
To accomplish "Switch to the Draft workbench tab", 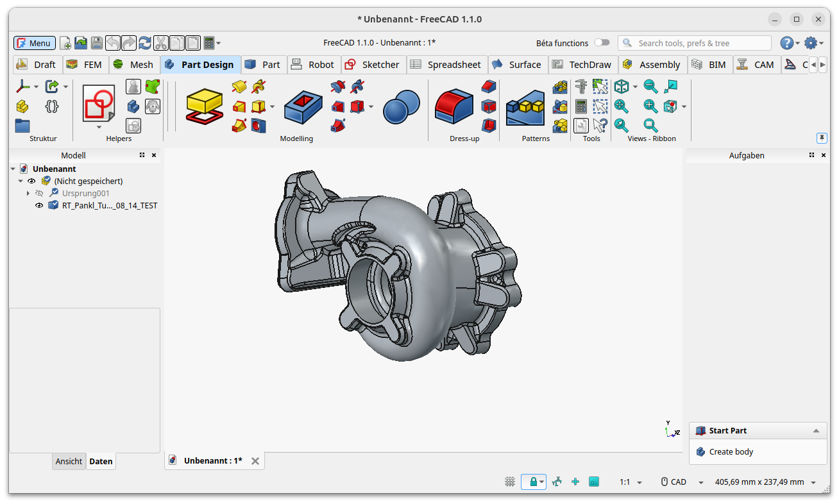I will click(x=37, y=65).
